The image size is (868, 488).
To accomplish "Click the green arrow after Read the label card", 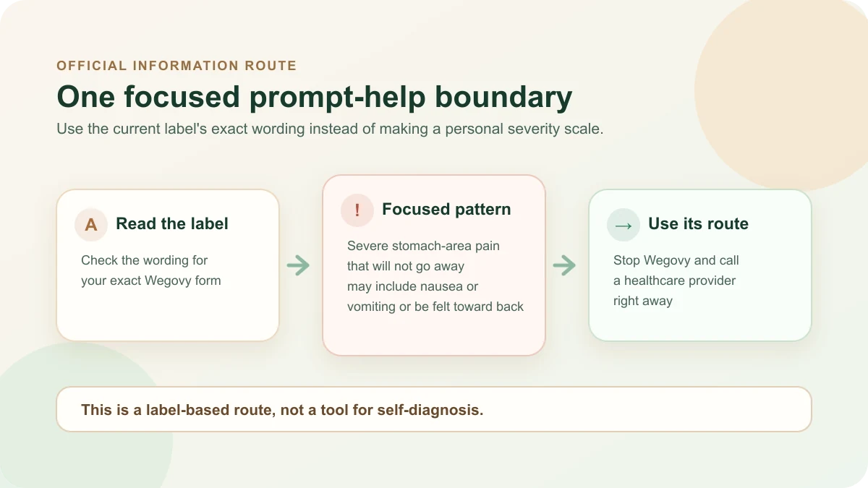I will (298, 265).
